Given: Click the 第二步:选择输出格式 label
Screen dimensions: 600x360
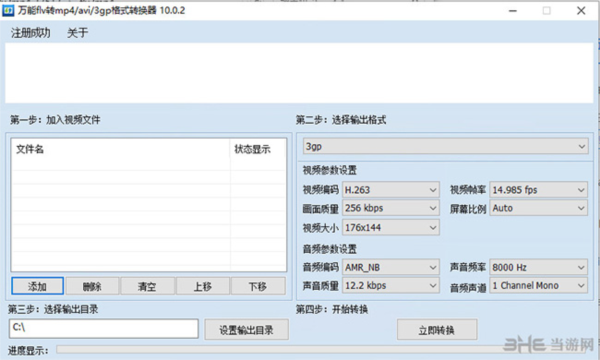Looking at the screenshot, I should [x=341, y=120].
